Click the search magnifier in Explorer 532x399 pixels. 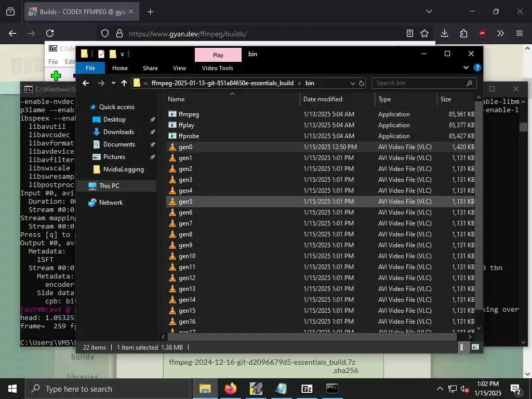(x=469, y=83)
